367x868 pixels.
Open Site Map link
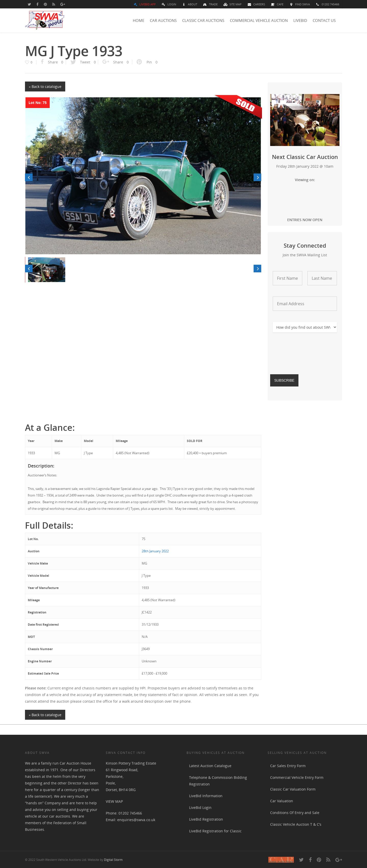point(232,4)
